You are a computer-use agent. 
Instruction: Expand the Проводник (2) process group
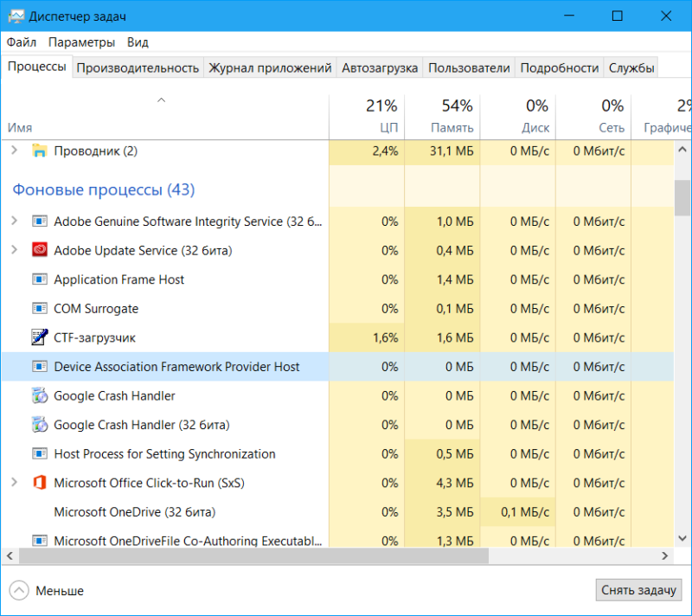point(14,151)
